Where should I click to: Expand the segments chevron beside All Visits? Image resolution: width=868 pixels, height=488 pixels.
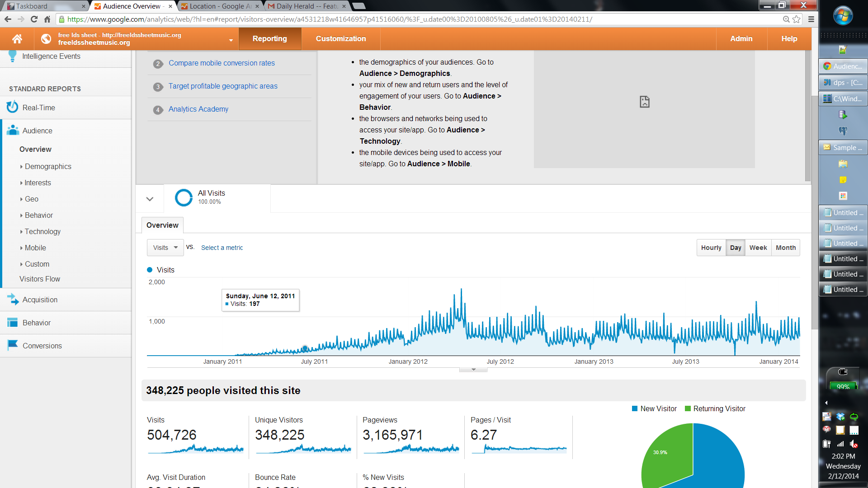pos(150,199)
